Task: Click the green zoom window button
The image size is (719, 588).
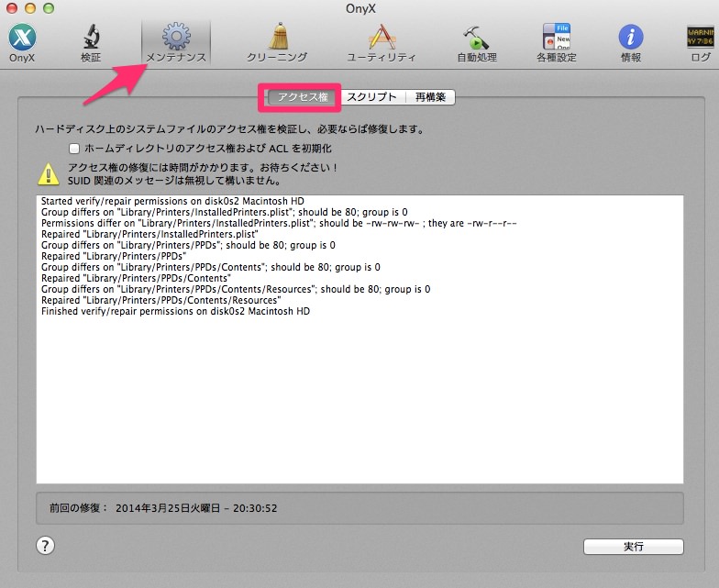Action: click(48, 7)
